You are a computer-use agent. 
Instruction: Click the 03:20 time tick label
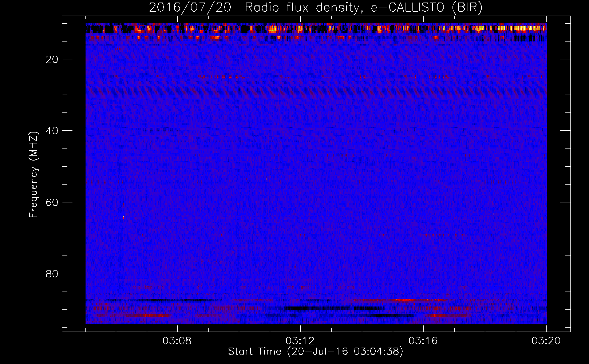tap(546, 341)
